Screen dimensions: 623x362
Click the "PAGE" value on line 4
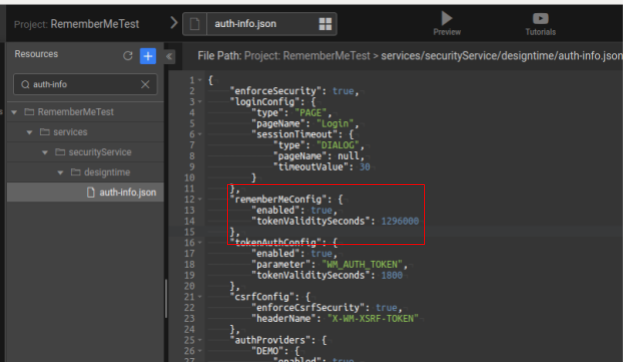point(311,113)
